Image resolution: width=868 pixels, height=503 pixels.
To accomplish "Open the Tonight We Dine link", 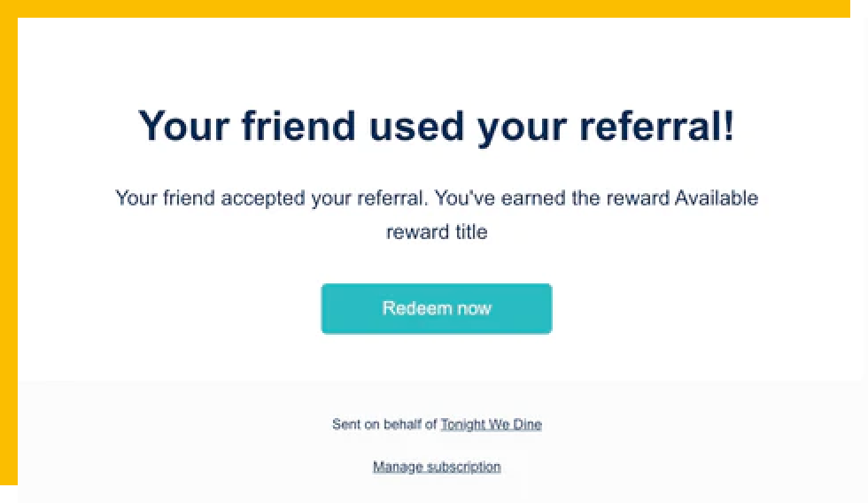I will (x=491, y=424).
